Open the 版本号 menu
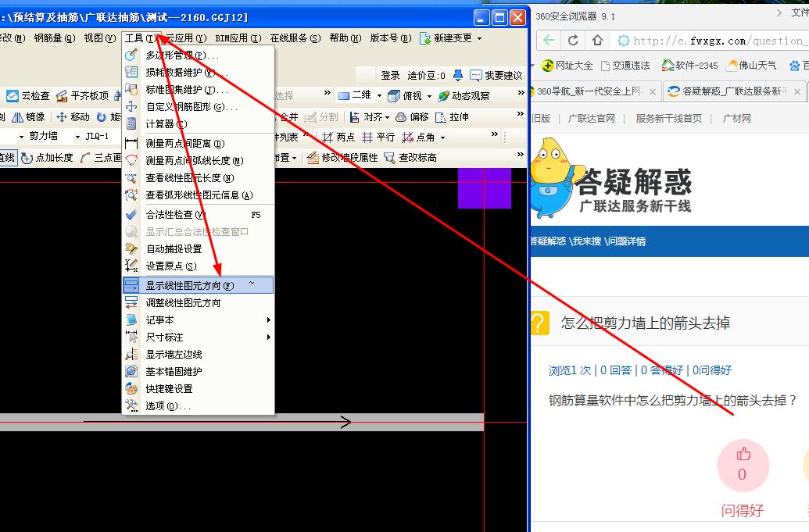This screenshot has width=809, height=532. pyautogui.click(x=391, y=38)
